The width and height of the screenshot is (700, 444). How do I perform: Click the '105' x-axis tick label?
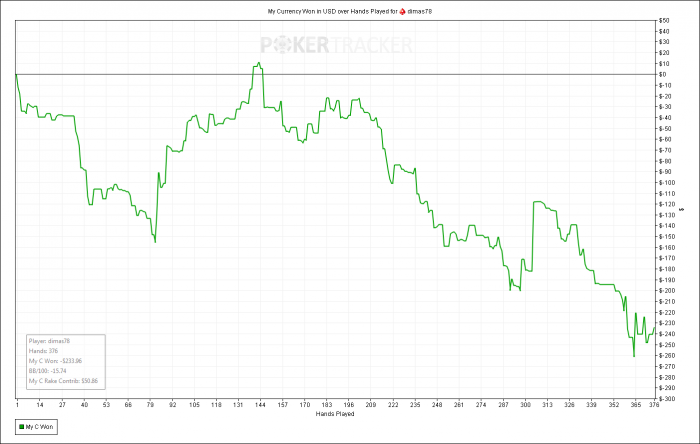[x=194, y=405]
